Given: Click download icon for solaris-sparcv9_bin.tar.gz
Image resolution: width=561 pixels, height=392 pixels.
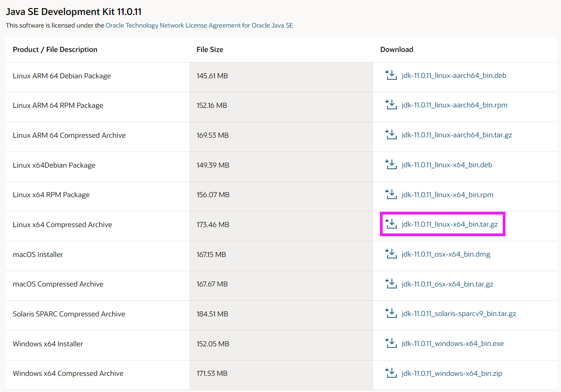Looking at the screenshot, I should (391, 313).
